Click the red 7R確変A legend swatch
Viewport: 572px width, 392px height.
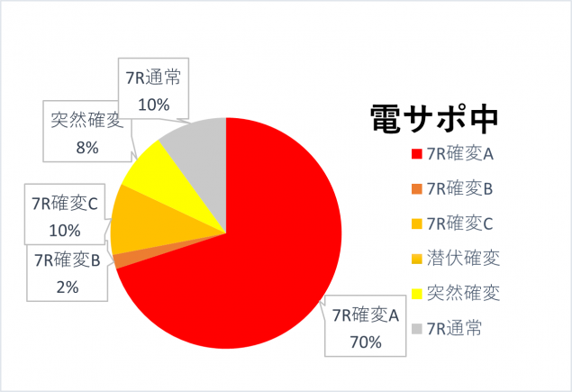point(416,154)
